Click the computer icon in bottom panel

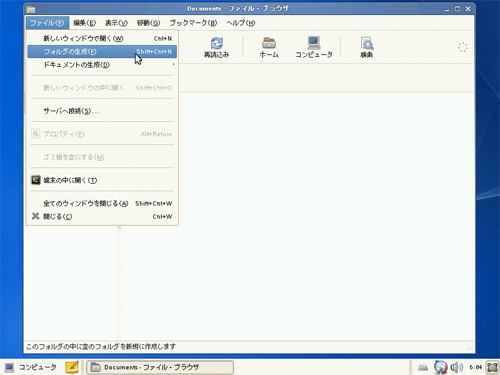[x=9, y=367]
